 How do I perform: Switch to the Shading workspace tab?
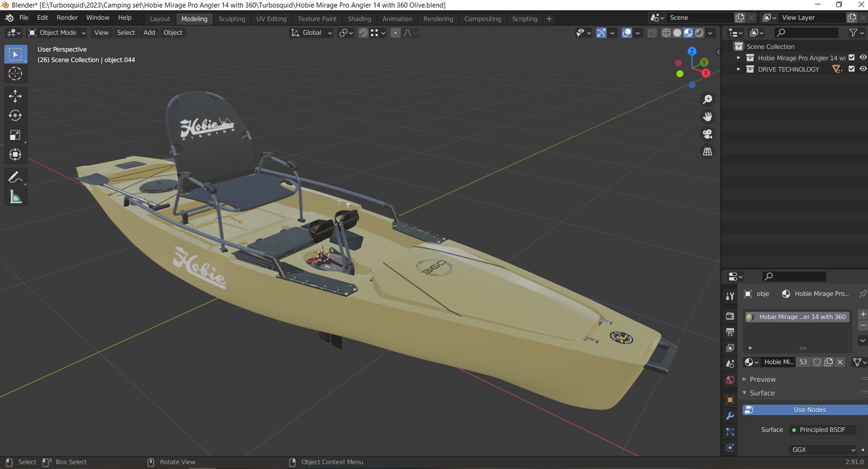[x=359, y=19]
